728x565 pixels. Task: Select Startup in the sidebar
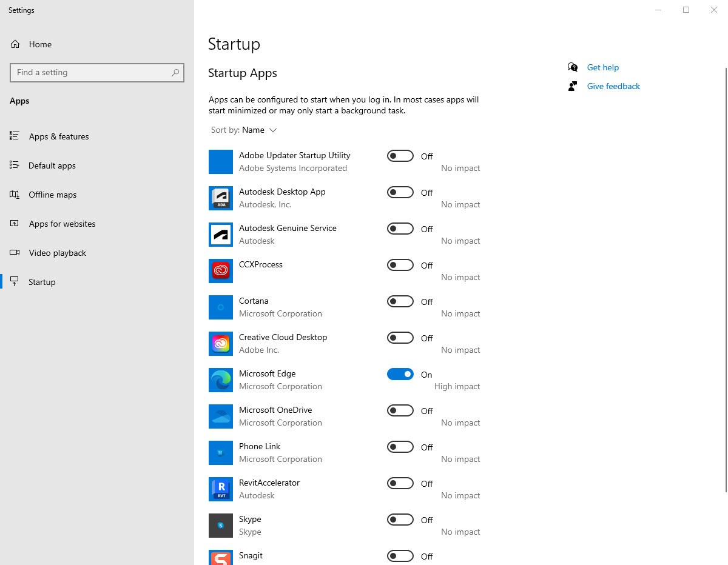97,282
